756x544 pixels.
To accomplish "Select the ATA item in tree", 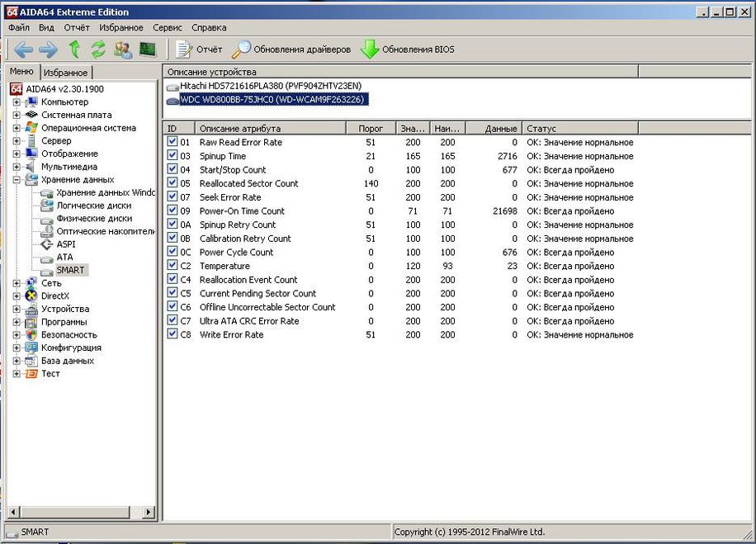I will click(x=64, y=258).
